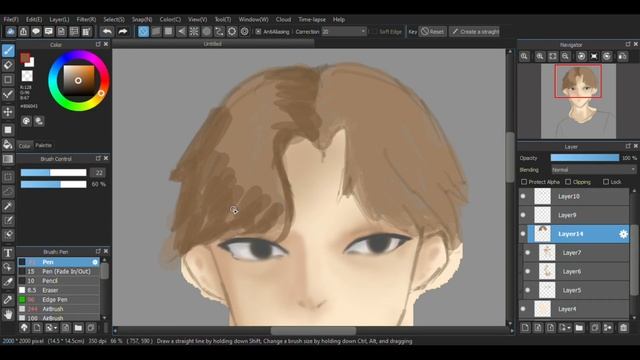This screenshot has width=640, height=360.
Task: Open the Blending mode dropdown
Action: [593, 170]
